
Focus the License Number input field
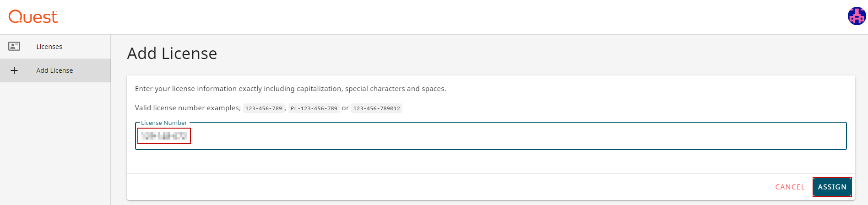(491, 136)
